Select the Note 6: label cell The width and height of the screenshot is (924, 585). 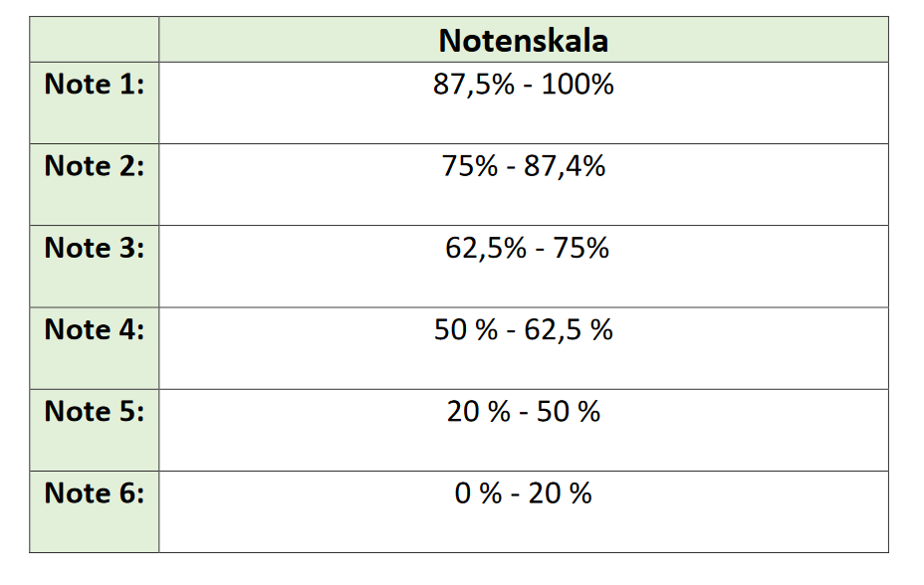pyautogui.click(x=95, y=512)
